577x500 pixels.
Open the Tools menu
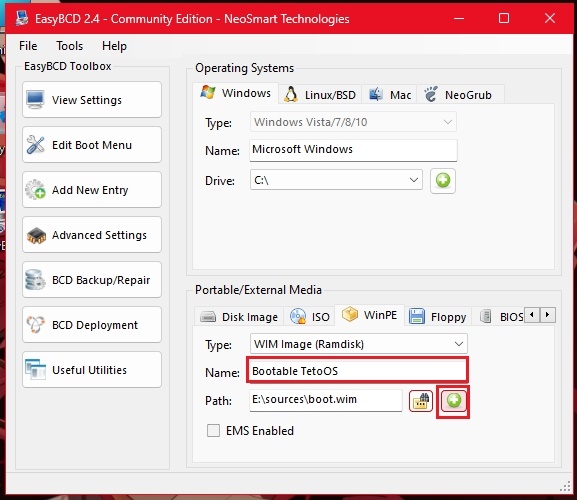69,46
